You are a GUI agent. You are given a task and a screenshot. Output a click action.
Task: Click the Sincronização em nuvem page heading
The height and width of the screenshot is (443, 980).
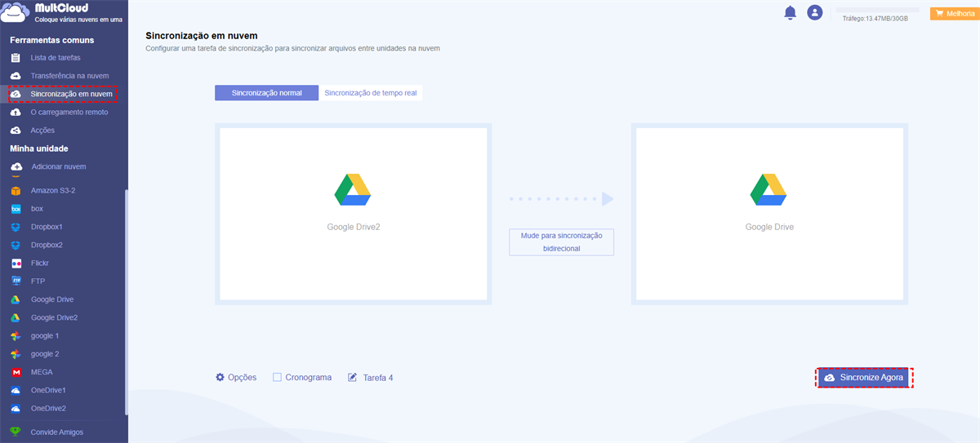click(x=202, y=36)
